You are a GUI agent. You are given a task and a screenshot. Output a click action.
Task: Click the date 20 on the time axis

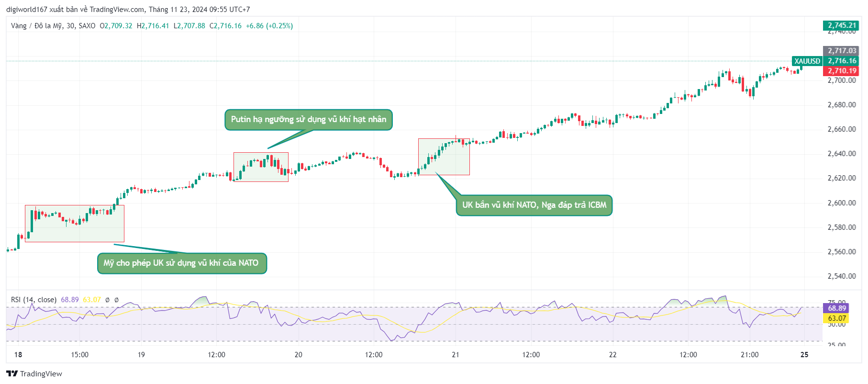[299, 355]
